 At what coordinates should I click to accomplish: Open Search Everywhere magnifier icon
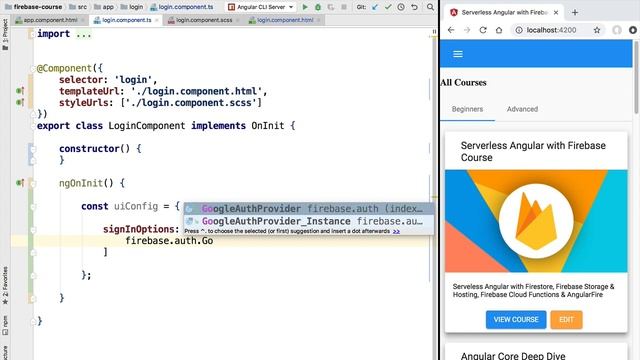[x=430, y=7]
